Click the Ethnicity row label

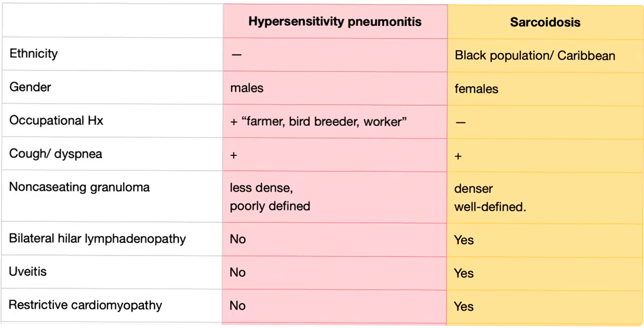(x=33, y=54)
